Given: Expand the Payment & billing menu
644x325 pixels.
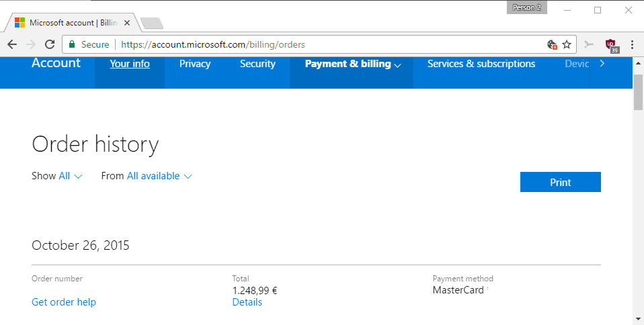Looking at the screenshot, I should pyautogui.click(x=352, y=64).
